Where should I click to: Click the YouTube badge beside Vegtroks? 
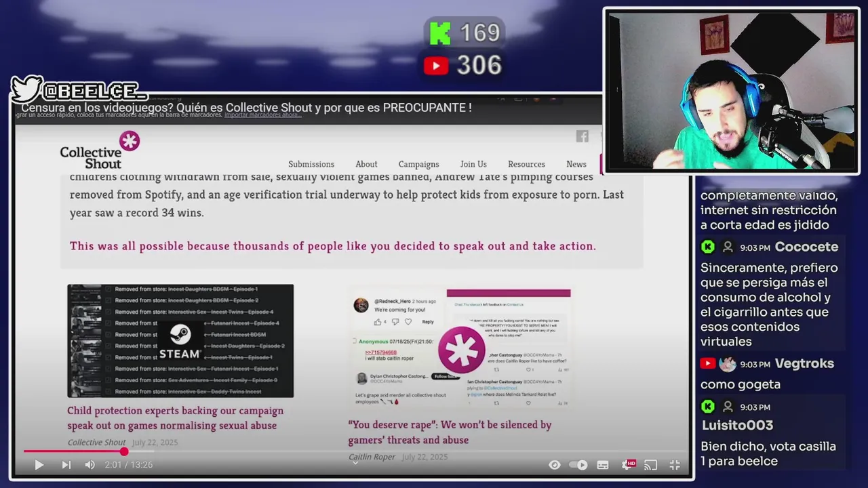[707, 364]
